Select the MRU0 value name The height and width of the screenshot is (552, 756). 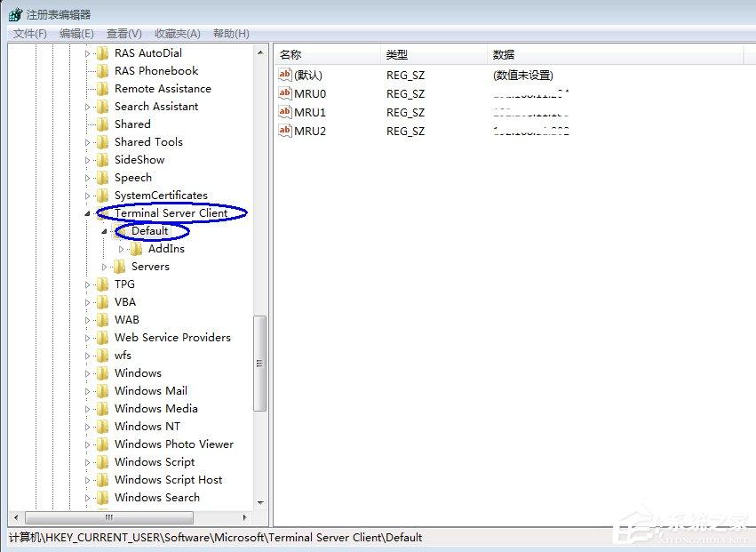[x=310, y=93]
